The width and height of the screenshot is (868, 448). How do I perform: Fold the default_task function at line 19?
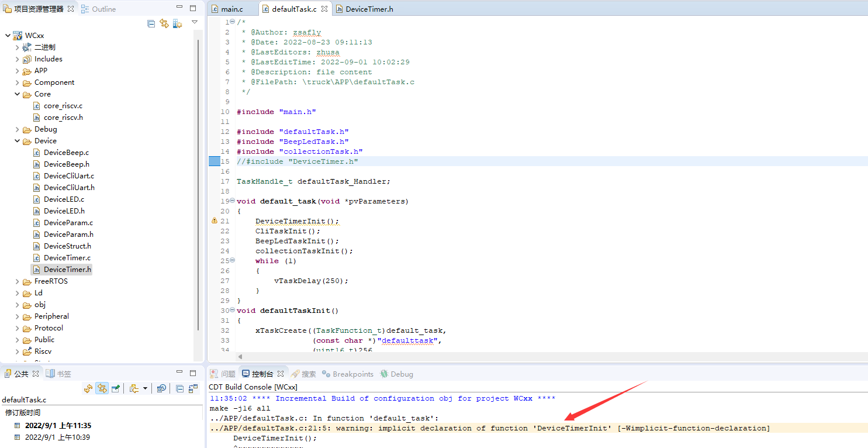coord(232,201)
